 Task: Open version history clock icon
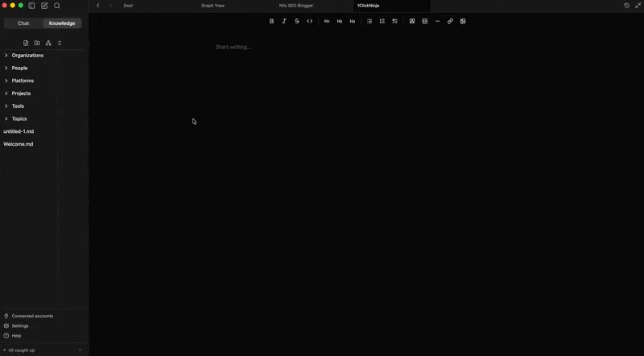click(x=626, y=6)
